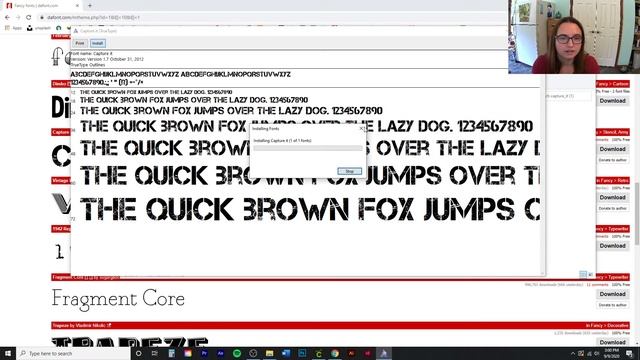Open a new browser tab

90,6
